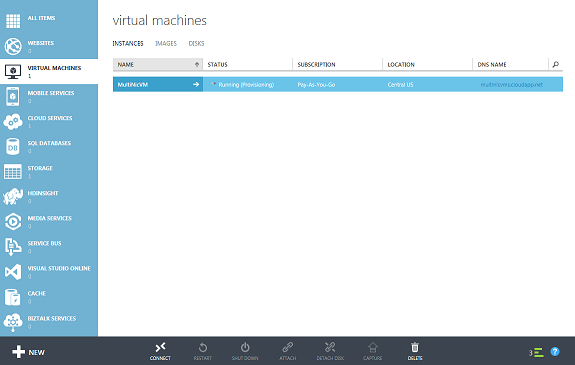575x365 pixels.
Task: Sort by the Subscription column header
Action: (337, 65)
